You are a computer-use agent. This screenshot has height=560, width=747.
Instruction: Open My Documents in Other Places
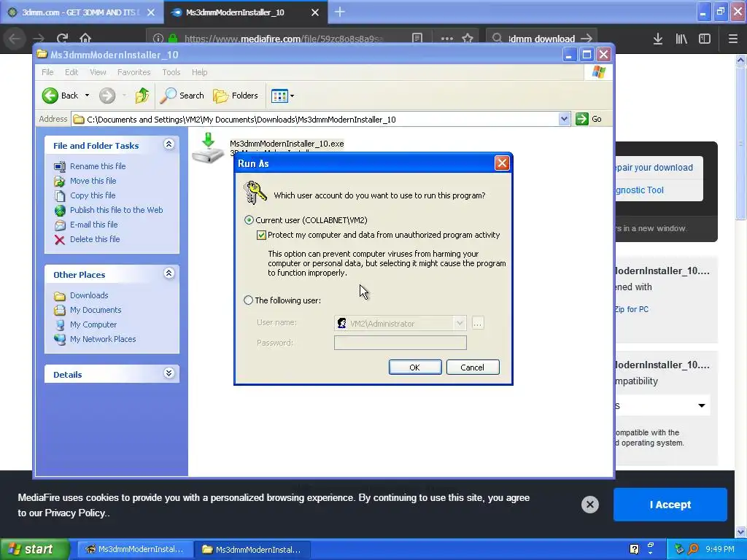point(96,310)
